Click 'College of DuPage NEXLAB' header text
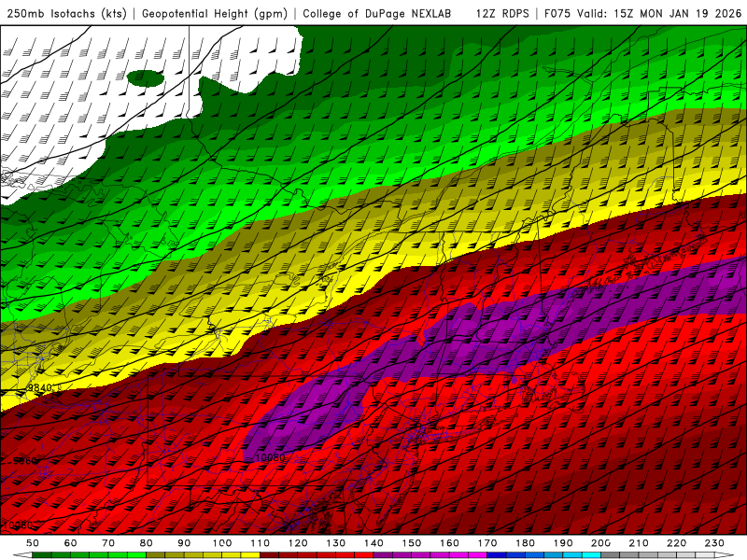The width and height of the screenshot is (747, 560). point(377,14)
